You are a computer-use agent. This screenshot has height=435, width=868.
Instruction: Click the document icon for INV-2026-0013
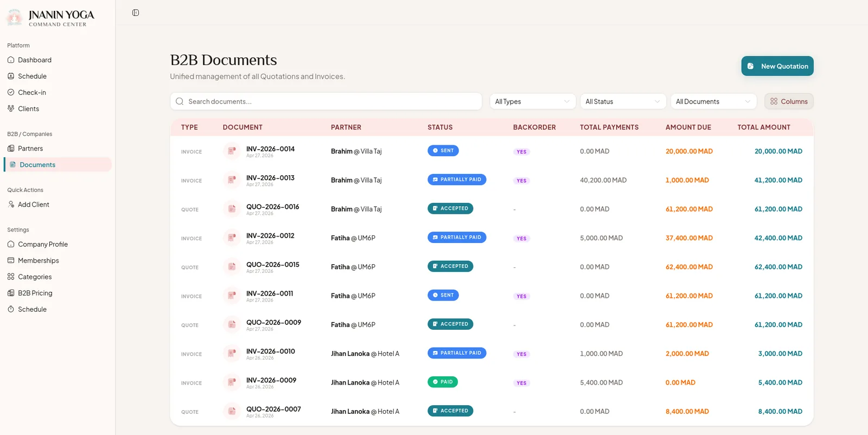232,180
